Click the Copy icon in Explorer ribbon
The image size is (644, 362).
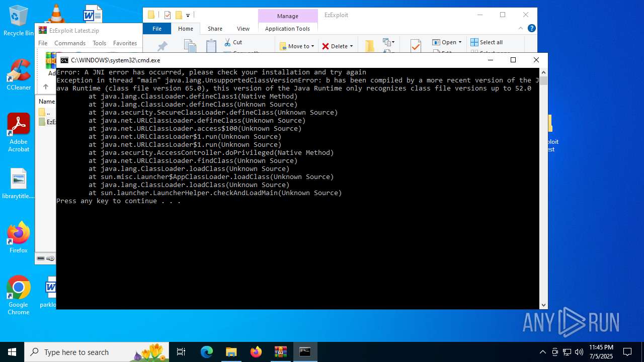point(190,46)
